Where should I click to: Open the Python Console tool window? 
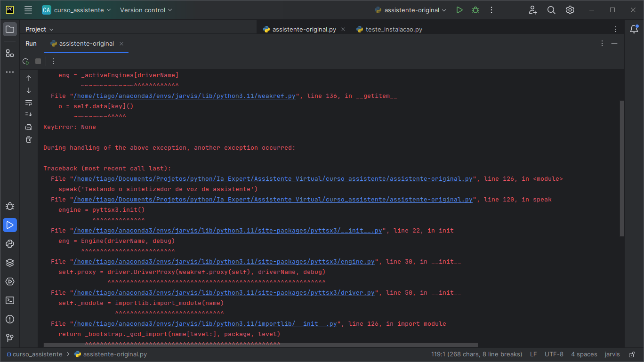pyautogui.click(x=10, y=244)
